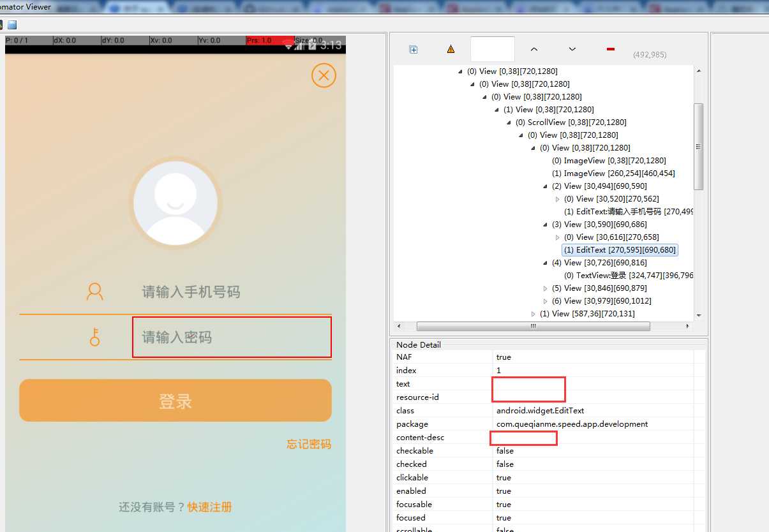Click the search box in hierarchy toolbar
Viewport: 769px width, 532px height.
click(493, 49)
